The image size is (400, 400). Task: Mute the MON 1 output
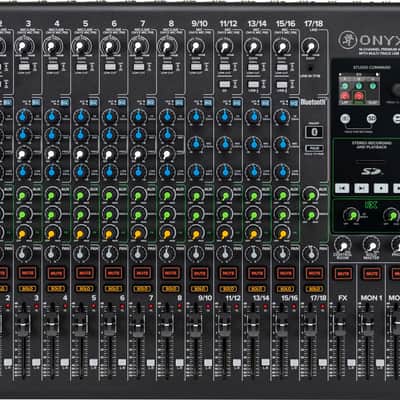tap(371, 274)
